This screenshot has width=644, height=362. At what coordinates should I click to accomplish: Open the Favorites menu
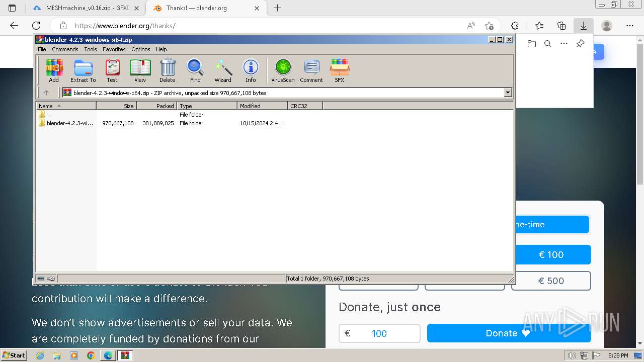(114, 49)
